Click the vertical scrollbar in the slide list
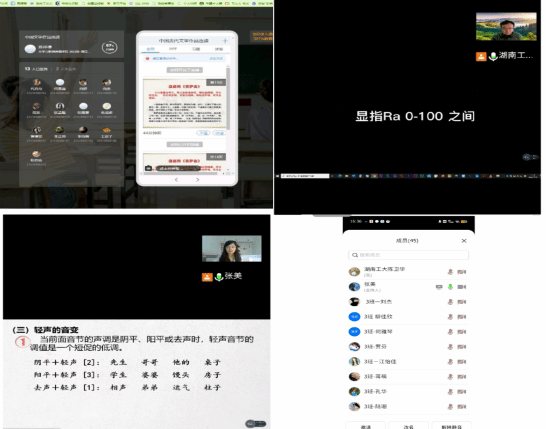The width and height of the screenshot is (546, 429). [x=228, y=99]
